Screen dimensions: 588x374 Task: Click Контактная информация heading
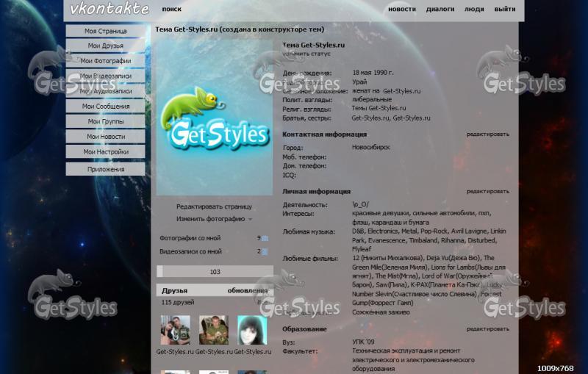point(324,134)
